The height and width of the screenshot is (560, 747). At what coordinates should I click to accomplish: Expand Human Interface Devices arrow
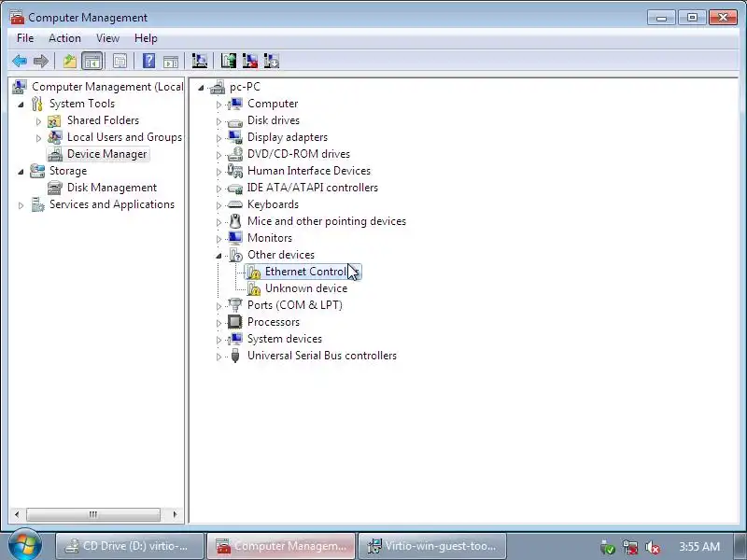pyautogui.click(x=218, y=172)
